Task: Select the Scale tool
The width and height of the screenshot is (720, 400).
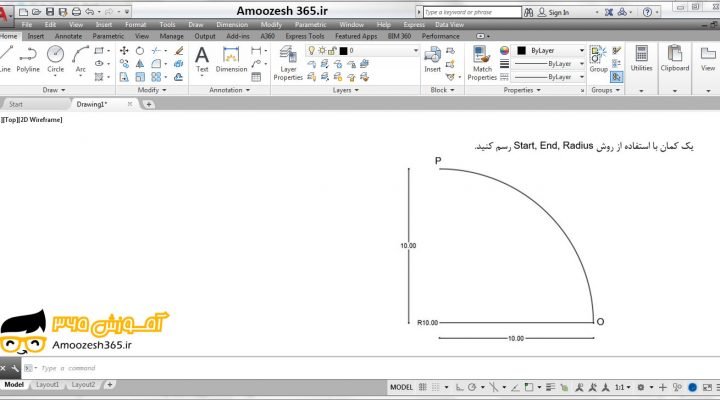Action: click(x=140, y=77)
